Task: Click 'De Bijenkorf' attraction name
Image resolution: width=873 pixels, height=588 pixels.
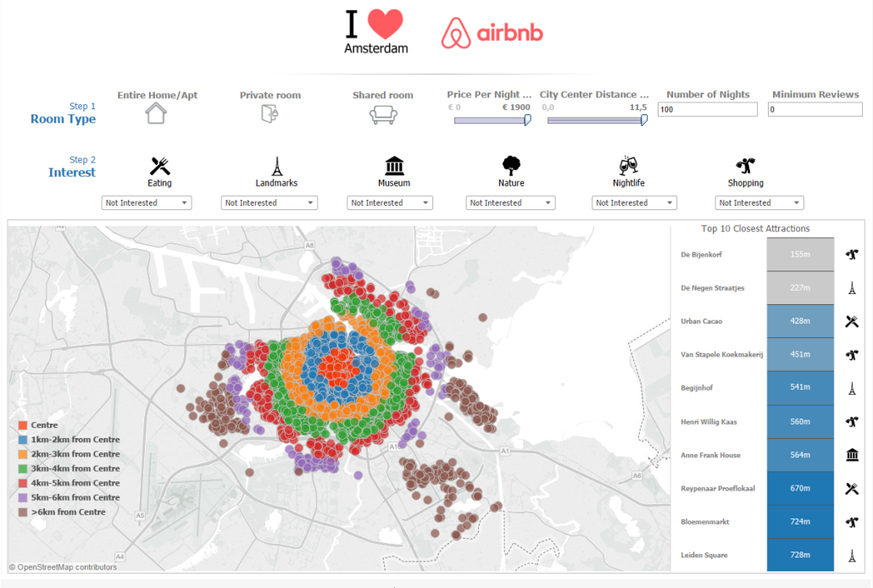Action: [701, 254]
